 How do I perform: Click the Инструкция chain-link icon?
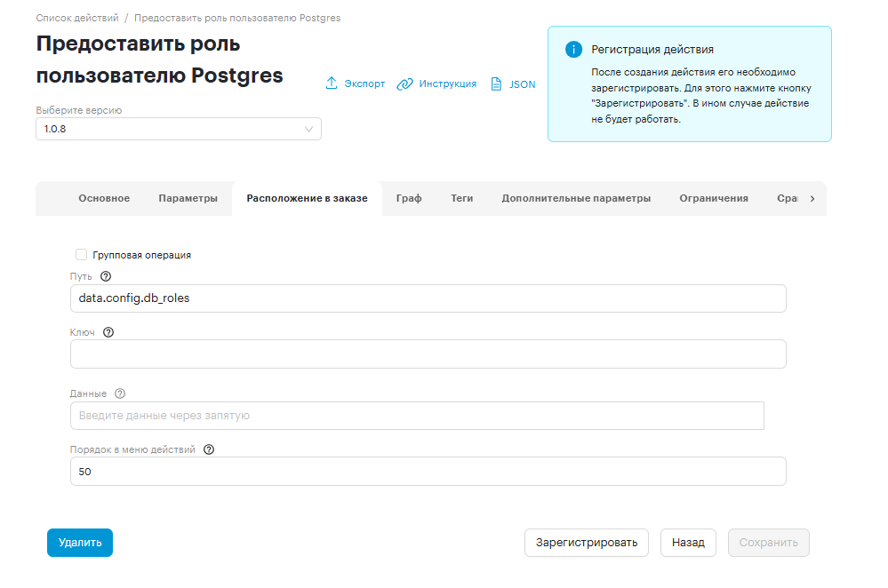(x=404, y=83)
